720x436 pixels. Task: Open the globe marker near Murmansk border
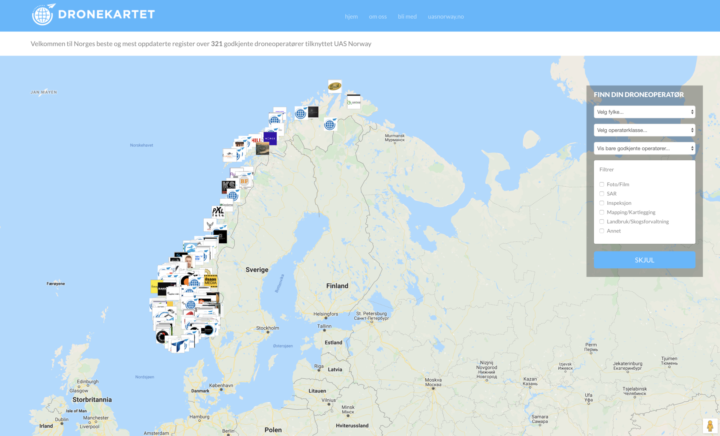[329, 125]
